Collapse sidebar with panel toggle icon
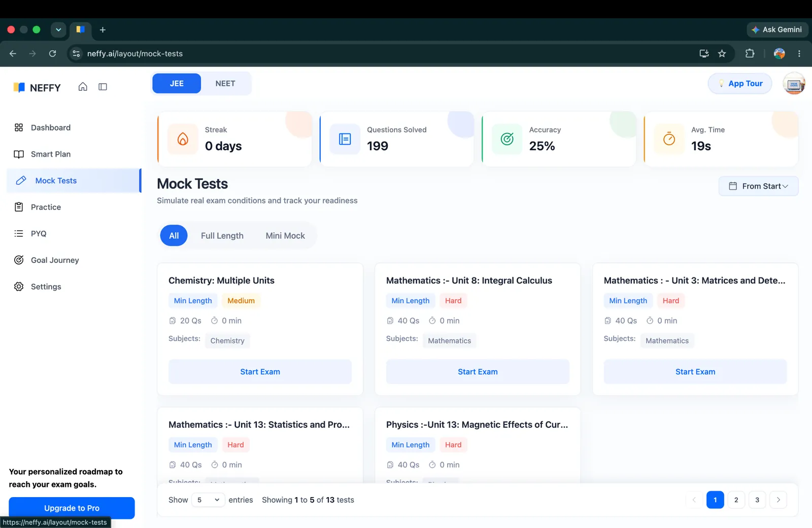 click(103, 87)
